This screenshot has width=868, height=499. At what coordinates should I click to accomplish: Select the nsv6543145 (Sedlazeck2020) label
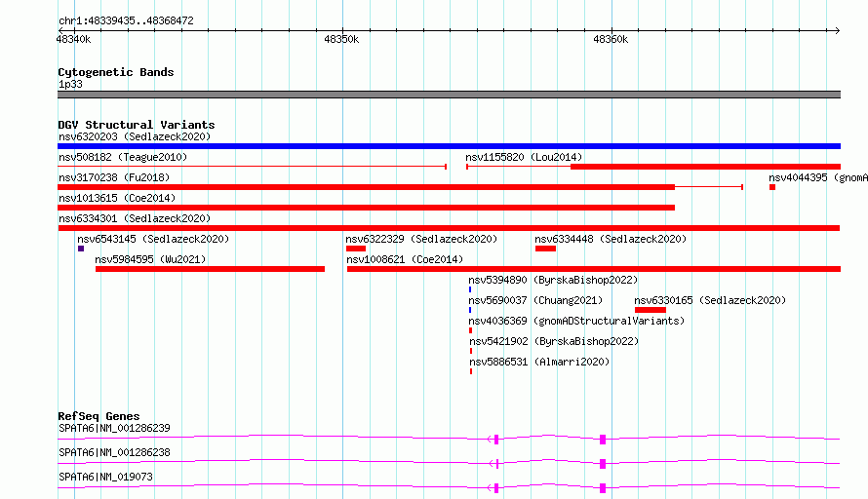[153, 239]
